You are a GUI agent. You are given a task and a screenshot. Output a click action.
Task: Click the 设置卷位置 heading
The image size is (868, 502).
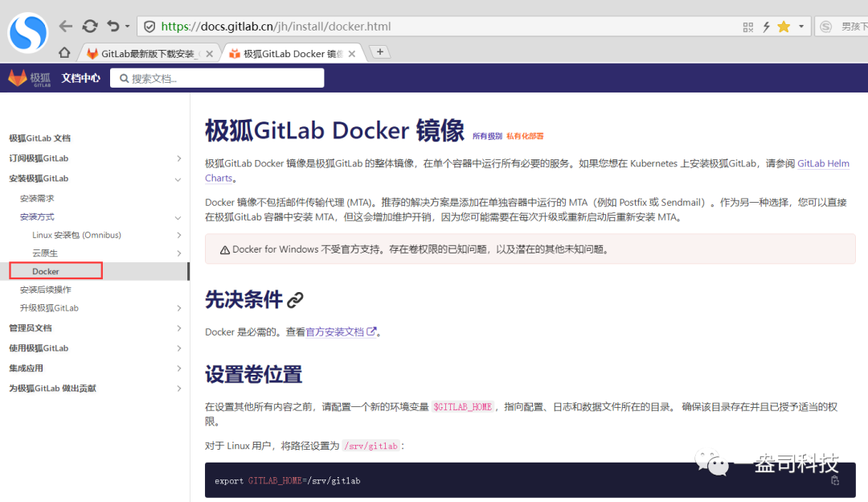[253, 375]
